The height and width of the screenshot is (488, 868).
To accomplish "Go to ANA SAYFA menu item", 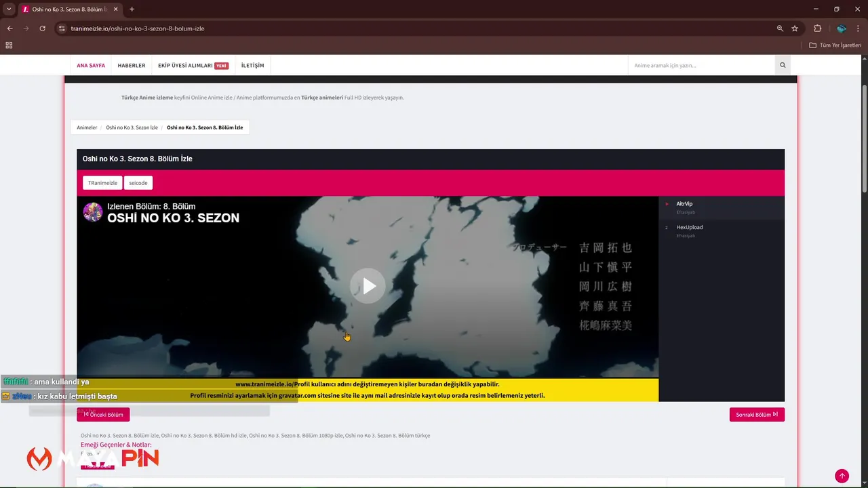I will pos(91,66).
